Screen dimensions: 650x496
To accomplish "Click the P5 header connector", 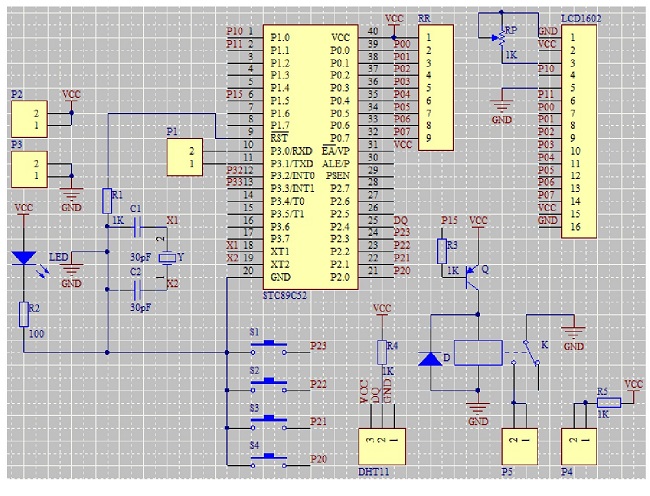I will tap(520, 447).
